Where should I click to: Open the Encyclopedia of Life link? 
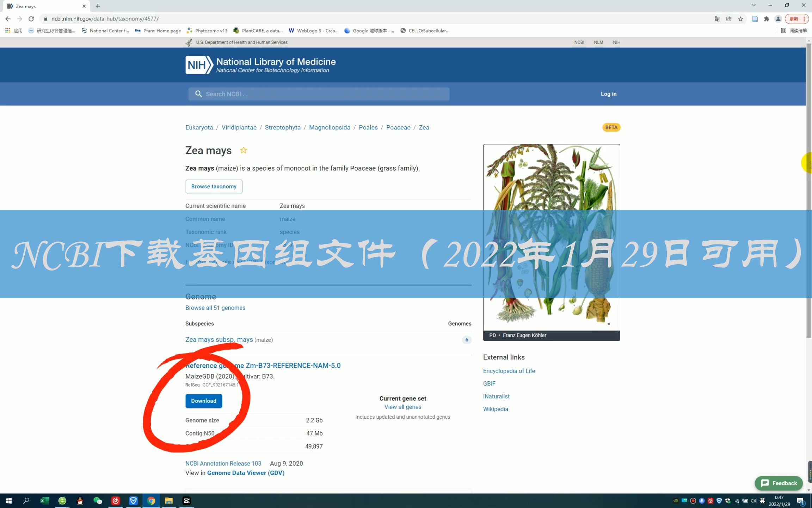[509, 371]
